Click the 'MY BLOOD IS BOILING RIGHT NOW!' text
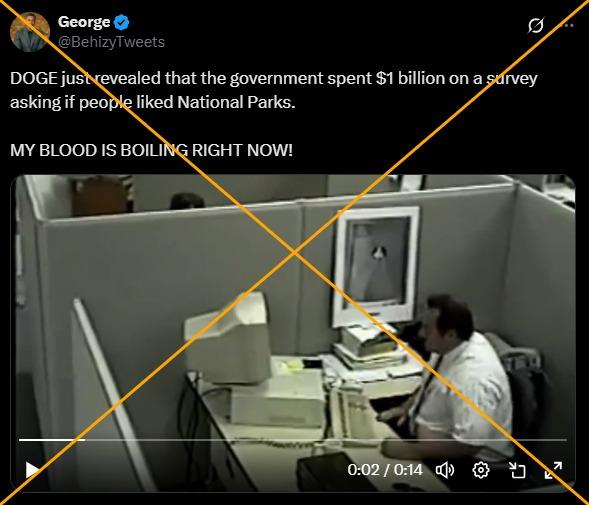 pyautogui.click(x=151, y=150)
